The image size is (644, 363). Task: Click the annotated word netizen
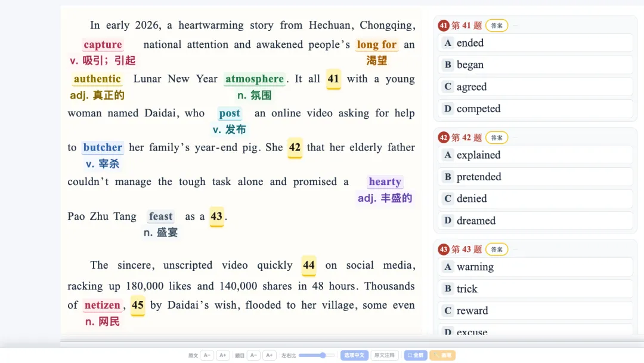click(103, 305)
